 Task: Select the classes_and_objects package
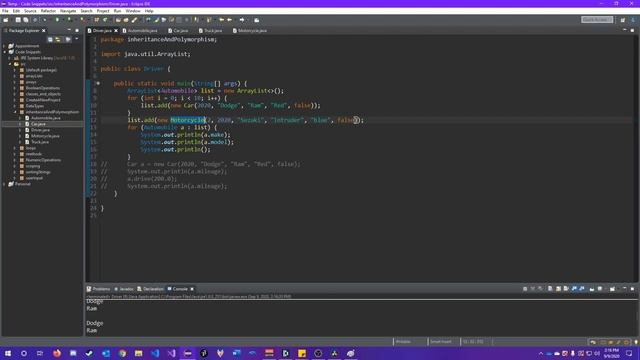pyautogui.click(x=43, y=94)
